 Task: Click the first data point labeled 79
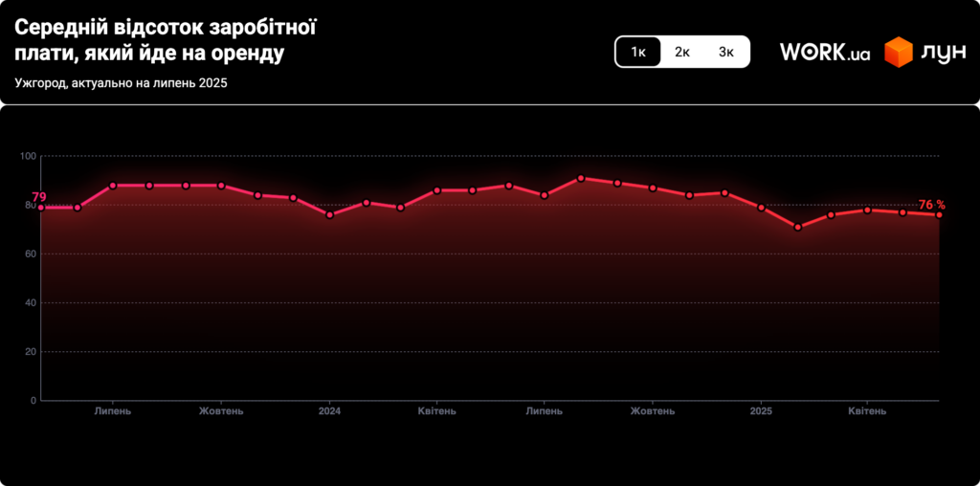point(41,208)
